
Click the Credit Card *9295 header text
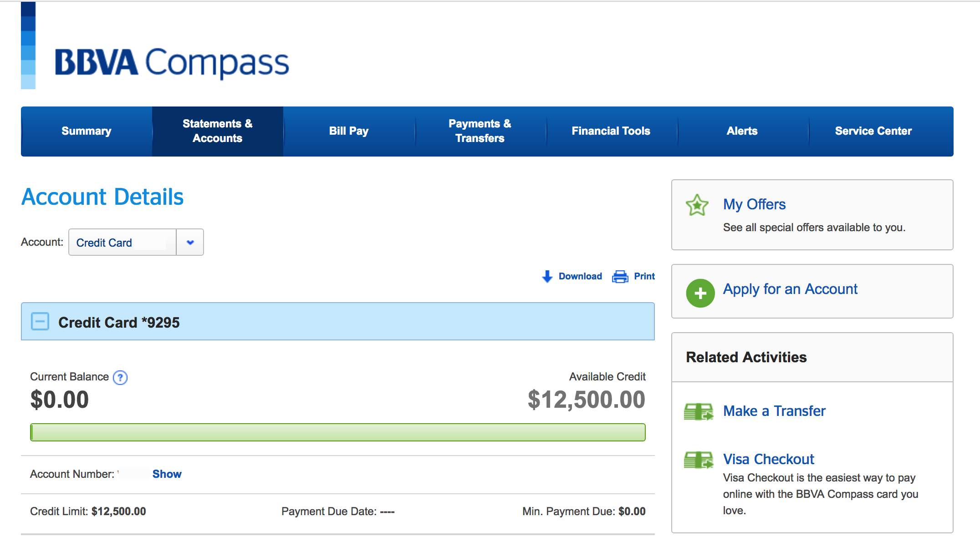coord(119,322)
